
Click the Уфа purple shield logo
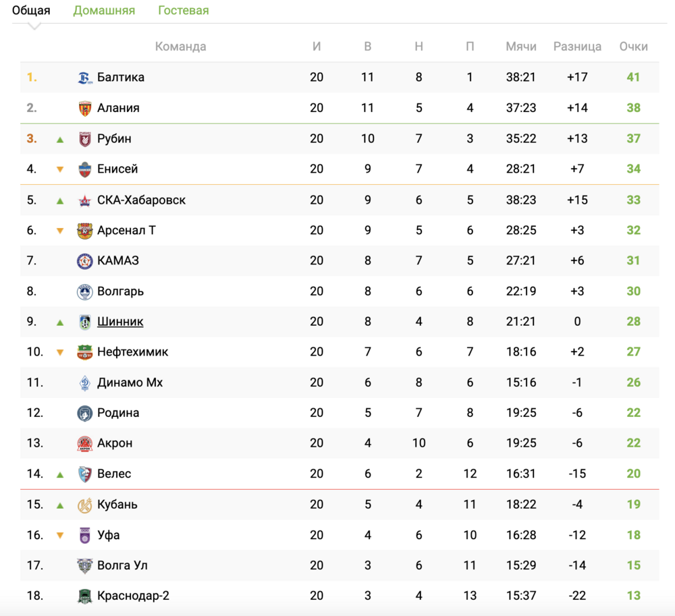click(x=85, y=535)
